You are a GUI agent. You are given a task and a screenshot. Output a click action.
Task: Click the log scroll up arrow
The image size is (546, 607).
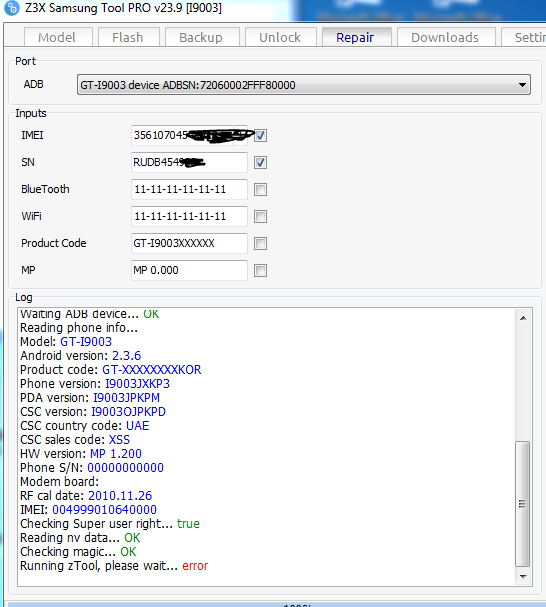[523, 318]
